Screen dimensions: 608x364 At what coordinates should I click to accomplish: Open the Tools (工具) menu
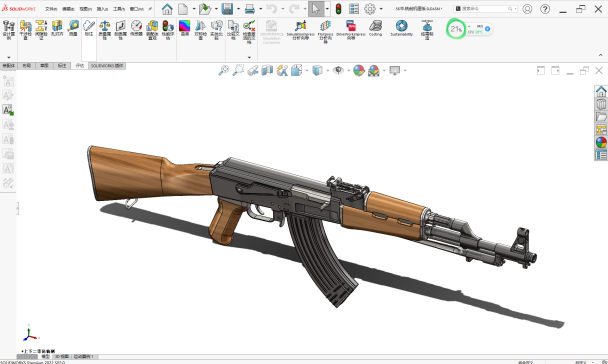119,9
